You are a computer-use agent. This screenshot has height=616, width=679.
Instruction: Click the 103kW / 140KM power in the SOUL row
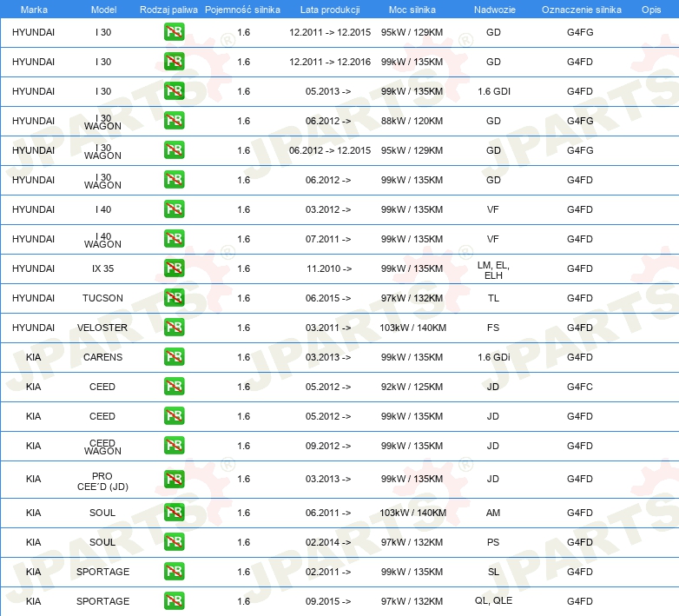coord(412,513)
